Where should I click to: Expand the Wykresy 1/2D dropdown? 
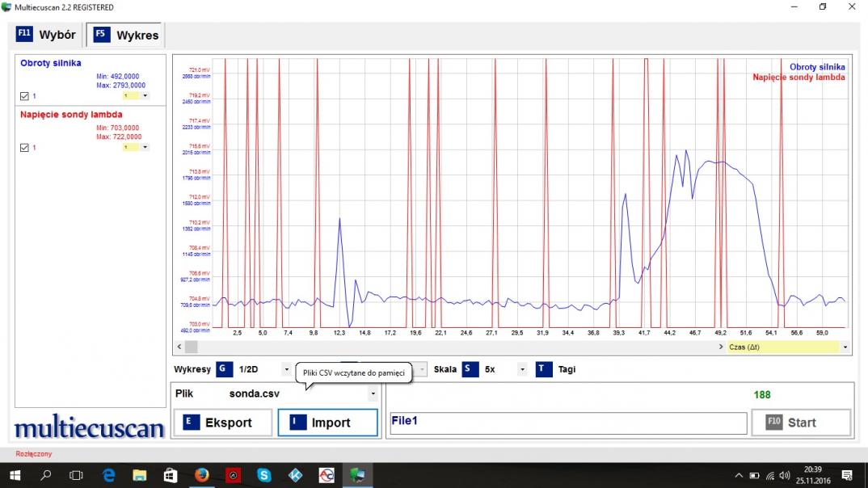click(286, 369)
